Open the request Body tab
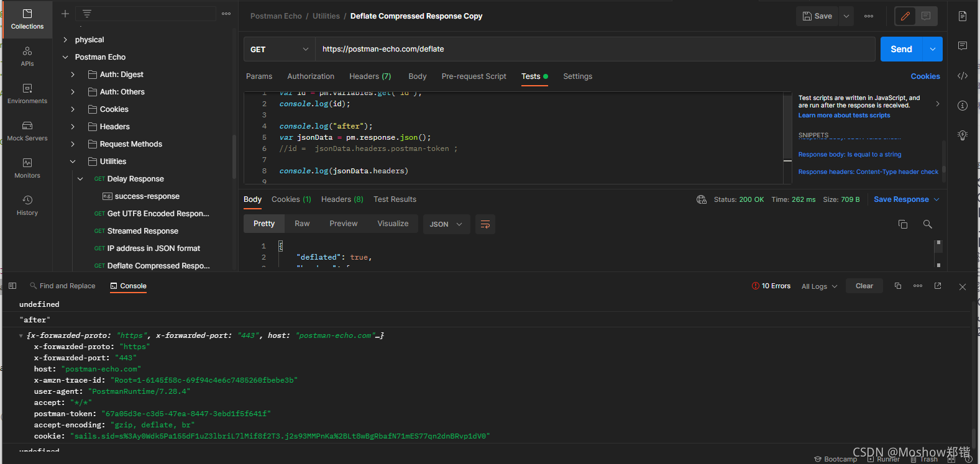 tap(418, 76)
